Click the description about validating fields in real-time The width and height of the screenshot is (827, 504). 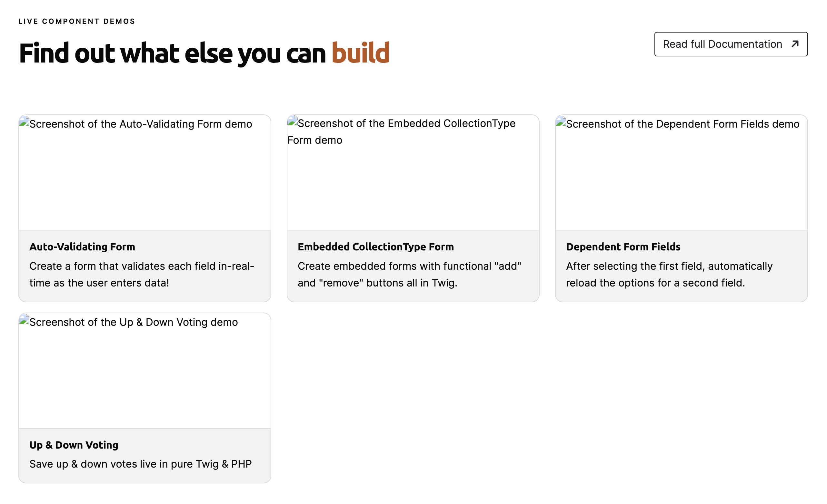(142, 274)
